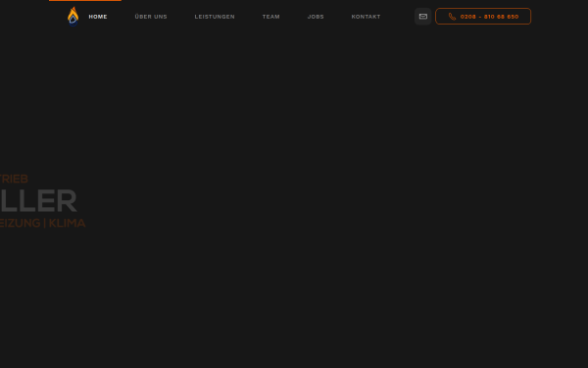
Task: Open the JOBS menu item
Action: point(316,17)
